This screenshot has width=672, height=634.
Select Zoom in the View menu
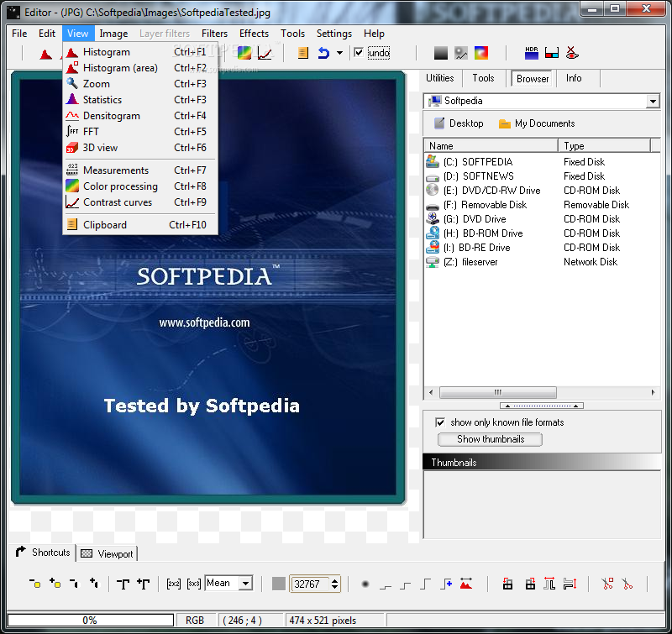pos(140,83)
